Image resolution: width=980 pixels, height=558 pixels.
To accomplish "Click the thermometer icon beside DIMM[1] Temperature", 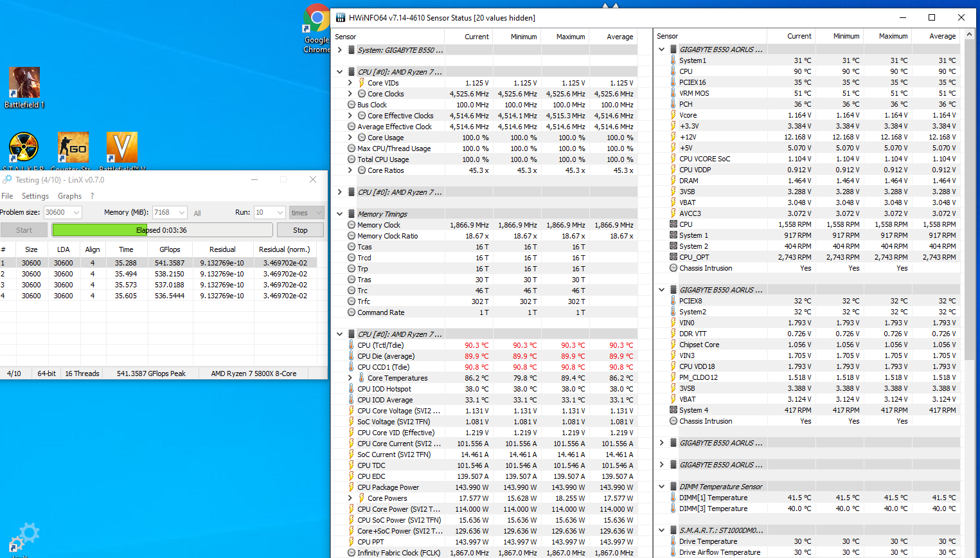I will [673, 498].
